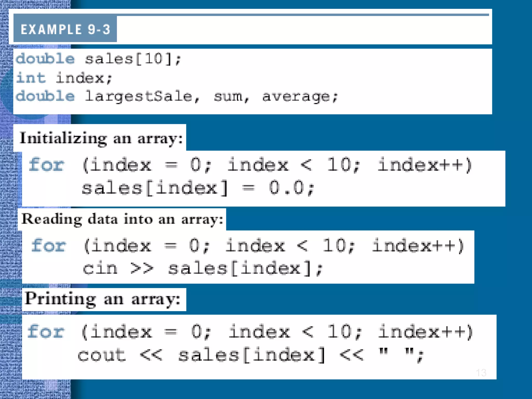The width and height of the screenshot is (532, 399).
Task: Click the 'cout' keyword in last line
Action: (102, 355)
